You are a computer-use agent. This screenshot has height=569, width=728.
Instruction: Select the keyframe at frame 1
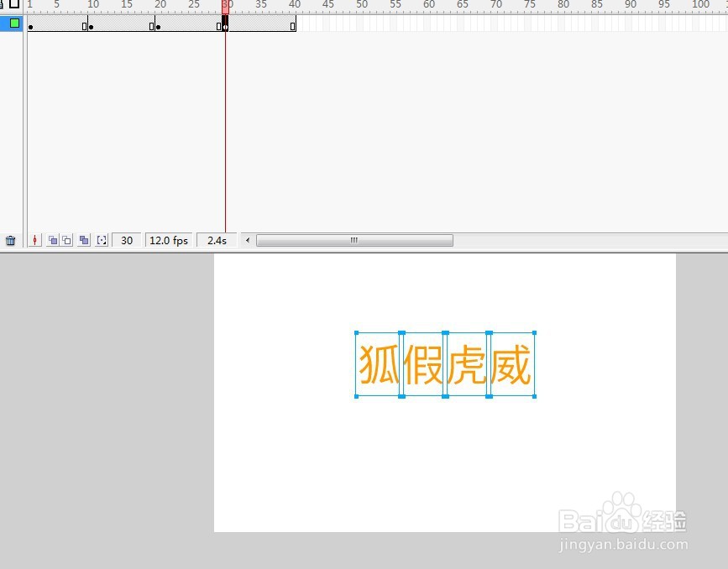point(29,24)
